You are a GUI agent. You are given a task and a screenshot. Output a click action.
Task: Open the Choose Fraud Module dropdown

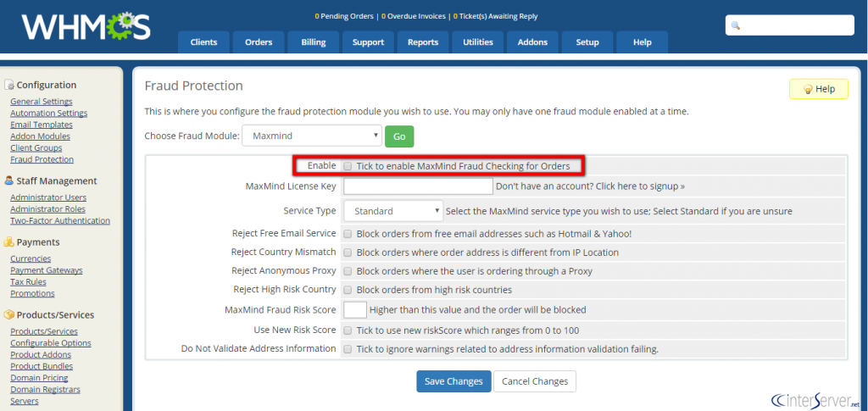pos(312,136)
